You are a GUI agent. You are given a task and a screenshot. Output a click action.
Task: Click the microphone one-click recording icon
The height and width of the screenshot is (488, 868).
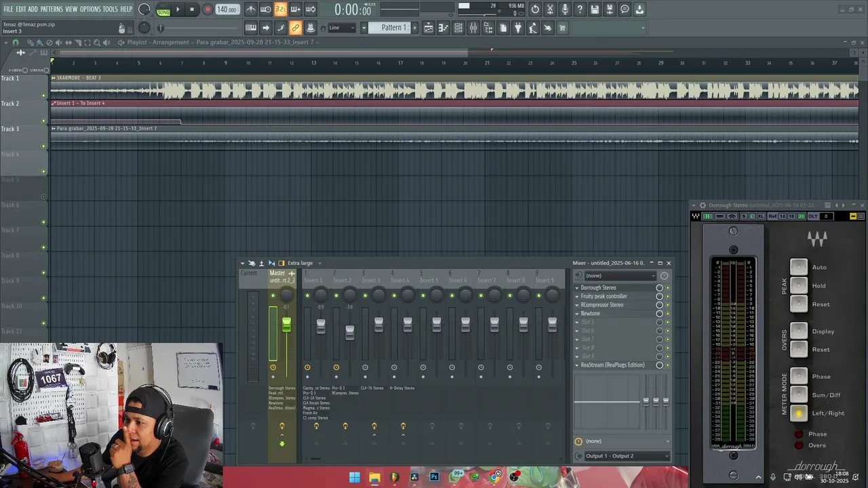565,9
